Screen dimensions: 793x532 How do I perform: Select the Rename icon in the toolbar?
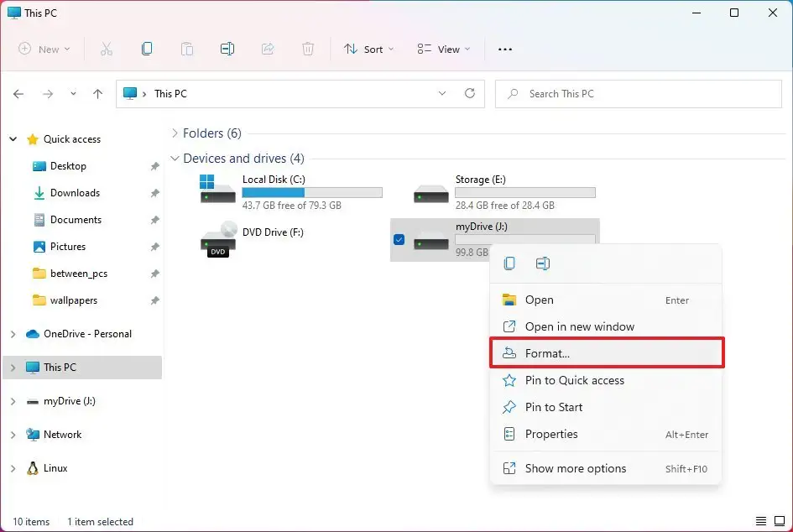click(x=227, y=49)
